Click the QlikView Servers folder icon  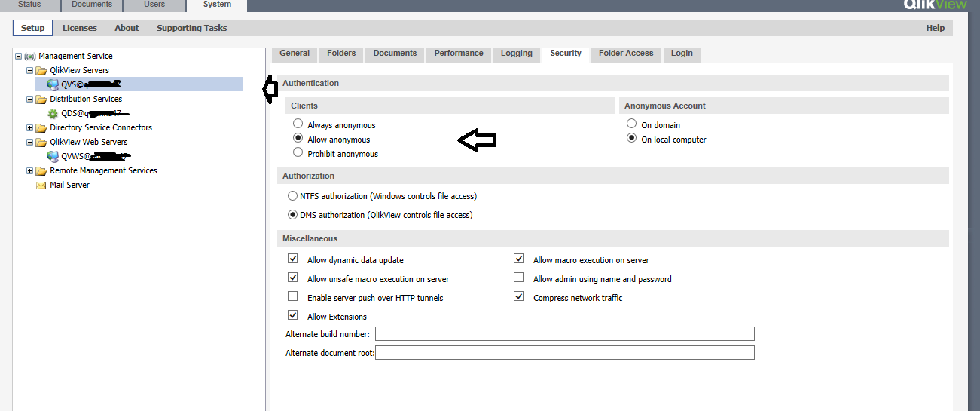tap(41, 70)
